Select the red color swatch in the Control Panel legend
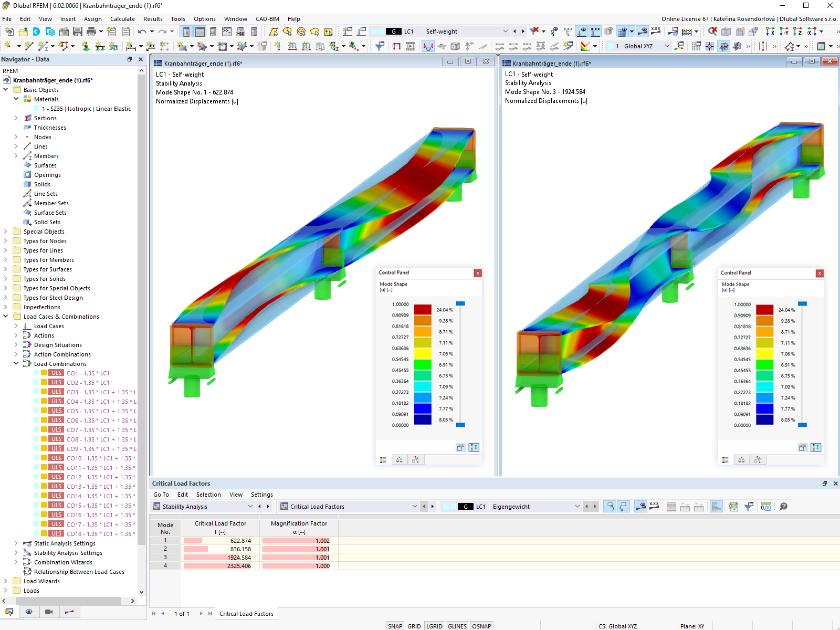This screenshot has height=630, width=840. [423, 310]
